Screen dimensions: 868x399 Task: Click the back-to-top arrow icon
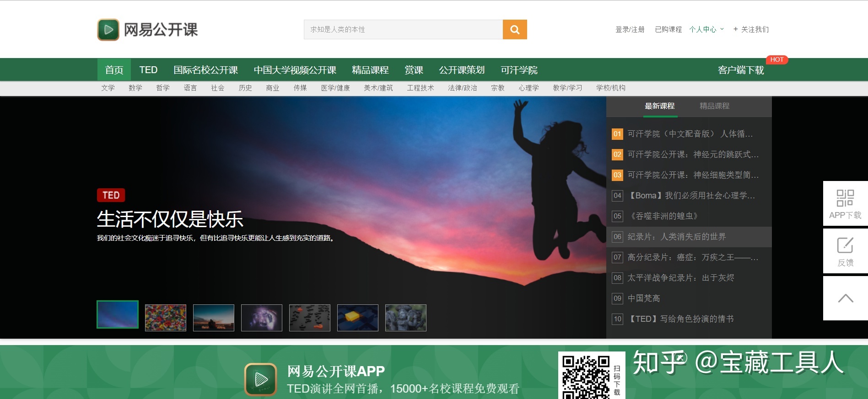pyautogui.click(x=845, y=298)
